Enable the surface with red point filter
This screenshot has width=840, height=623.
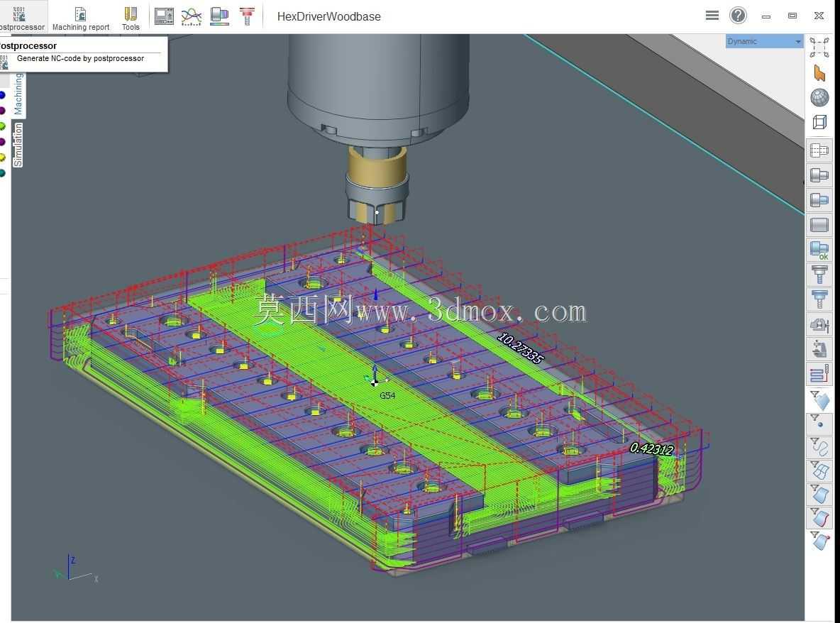click(819, 541)
